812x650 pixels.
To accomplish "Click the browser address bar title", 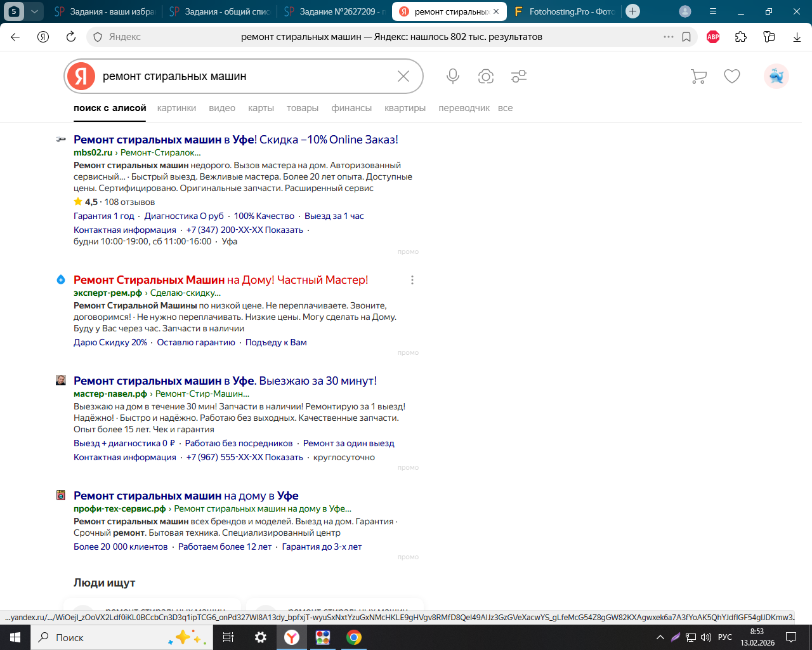I will (391, 37).
